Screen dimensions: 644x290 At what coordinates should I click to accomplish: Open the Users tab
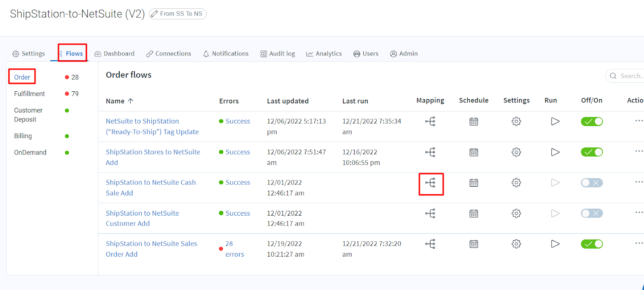coord(366,53)
